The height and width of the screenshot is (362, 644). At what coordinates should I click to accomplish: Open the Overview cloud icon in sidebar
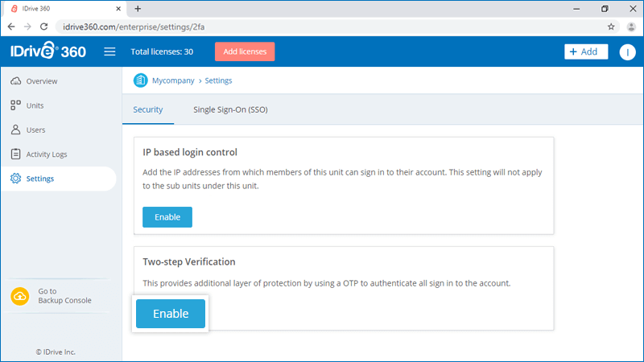point(15,81)
